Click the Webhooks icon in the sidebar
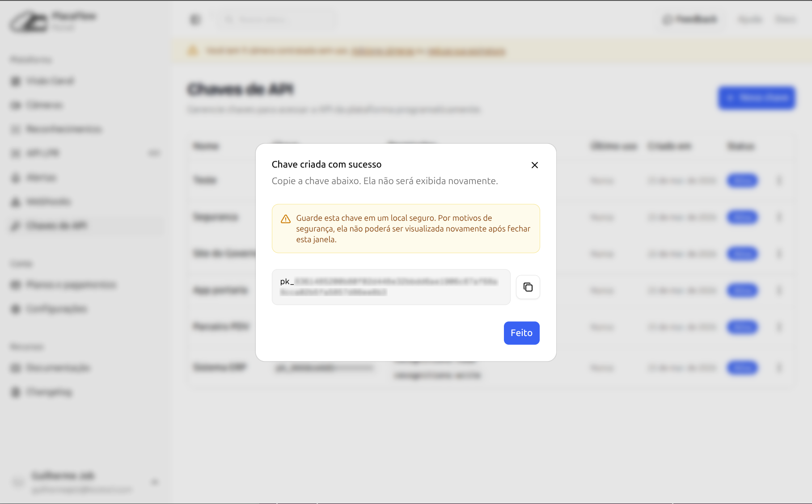Image resolution: width=812 pixels, height=504 pixels. click(x=16, y=202)
